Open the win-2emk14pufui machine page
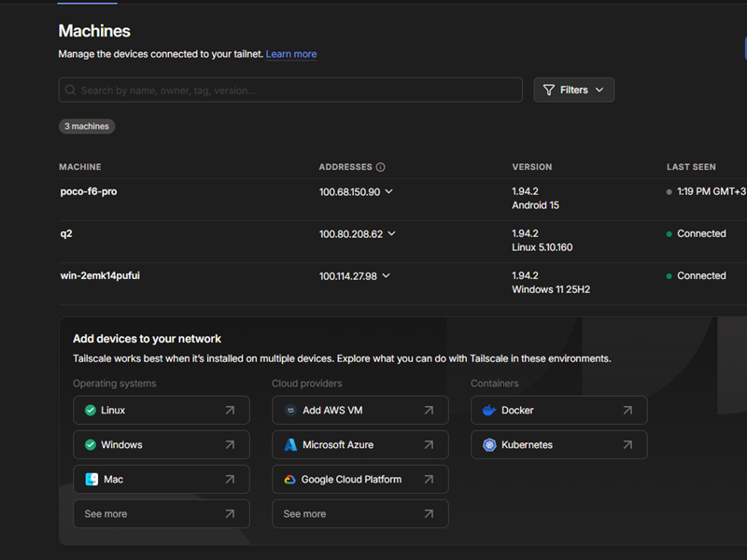Screen dimensions: 747x560 point(100,275)
